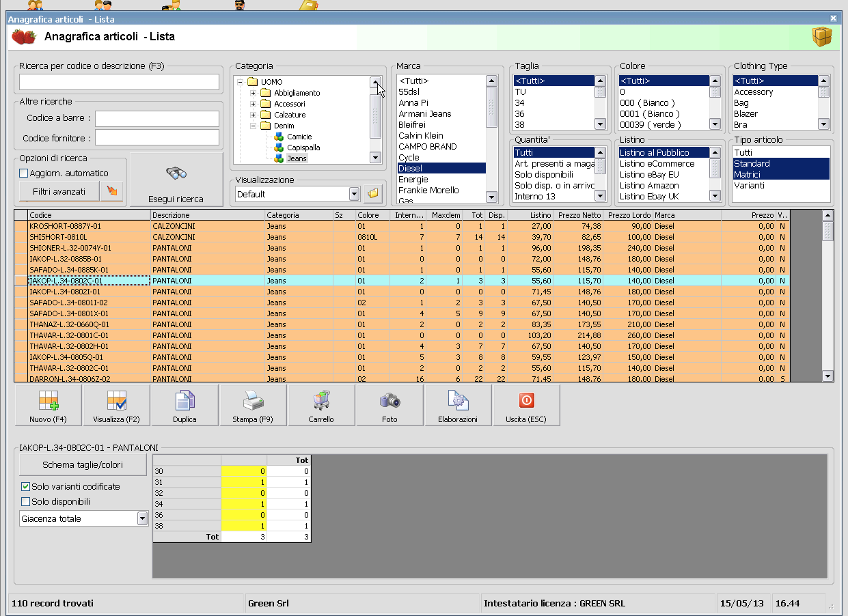Click the Schema taglie/colori button
This screenshot has width=848, height=616.
coord(83,465)
